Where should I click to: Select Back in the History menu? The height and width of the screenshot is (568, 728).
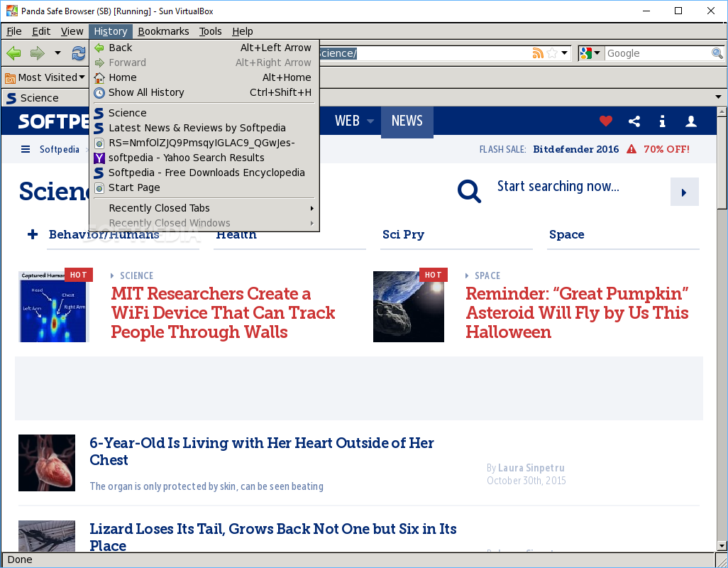pos(204,48)
